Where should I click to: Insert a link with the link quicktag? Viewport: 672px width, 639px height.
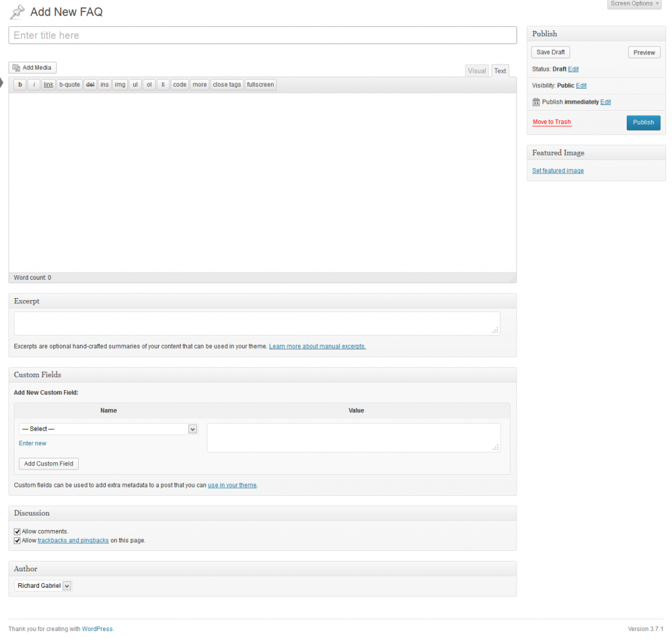click(x=49, y=85)
